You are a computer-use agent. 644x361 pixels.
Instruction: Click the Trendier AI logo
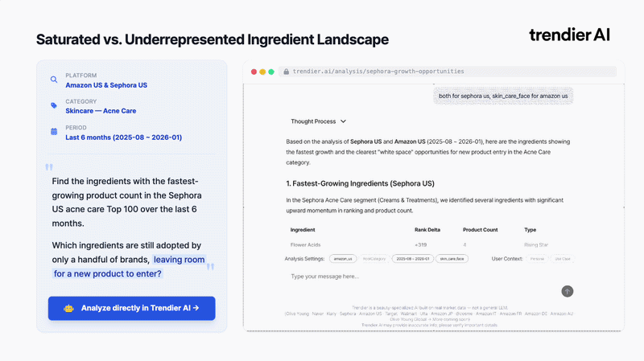(x=569, y=35)
